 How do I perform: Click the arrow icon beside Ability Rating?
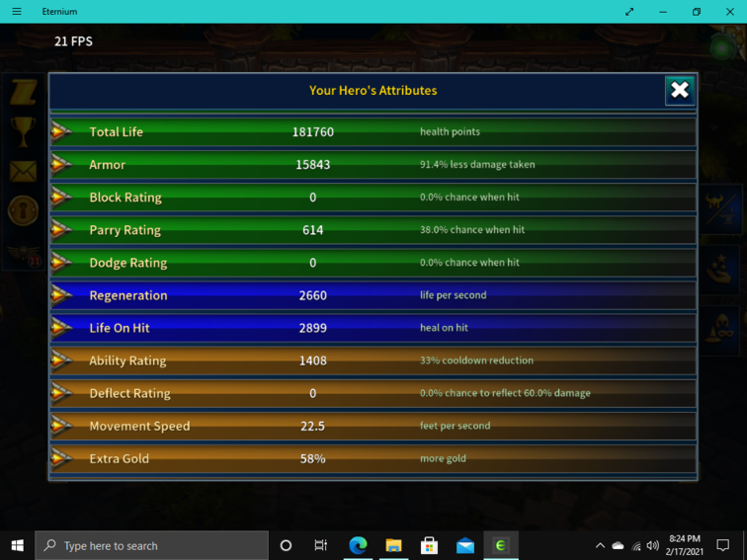point(62,360)
